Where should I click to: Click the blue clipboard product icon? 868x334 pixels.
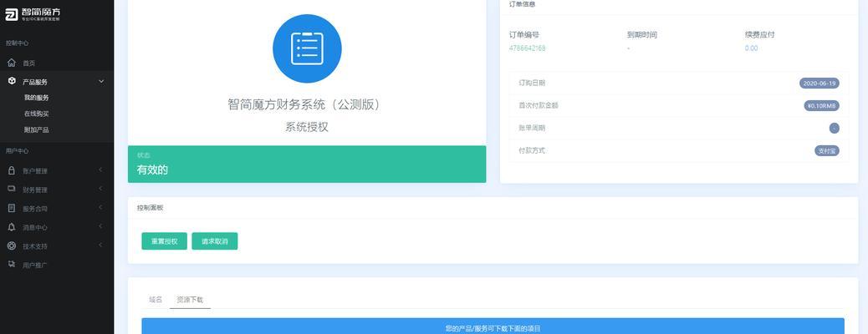click(307, 48)
